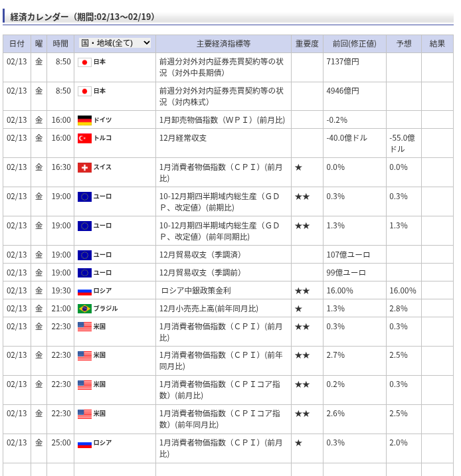Screen dimensions: 461x476
Task: Click Russia flag in the 19:30 row
Action: coord(84,291)
